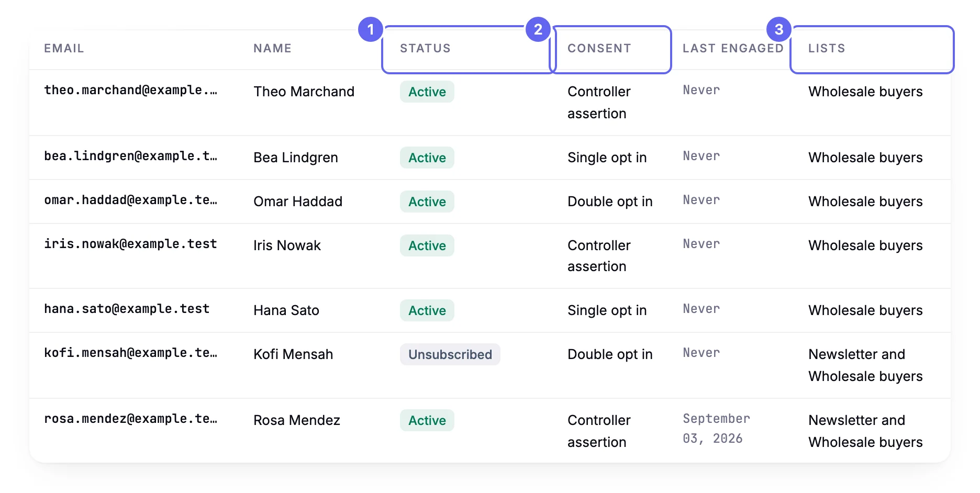
Task: Click Single opt in for Hana Sato
Action: (x=607, y=310)
